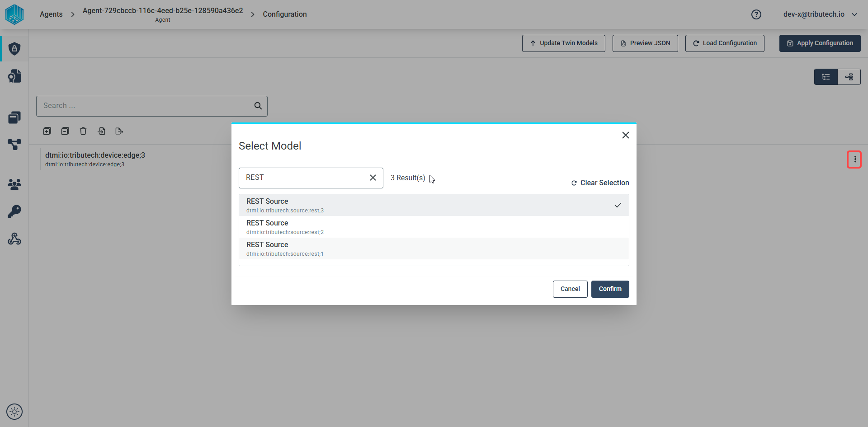Screen dimensions: 868x427
Task: Click the export file icon
Action: 119,131
